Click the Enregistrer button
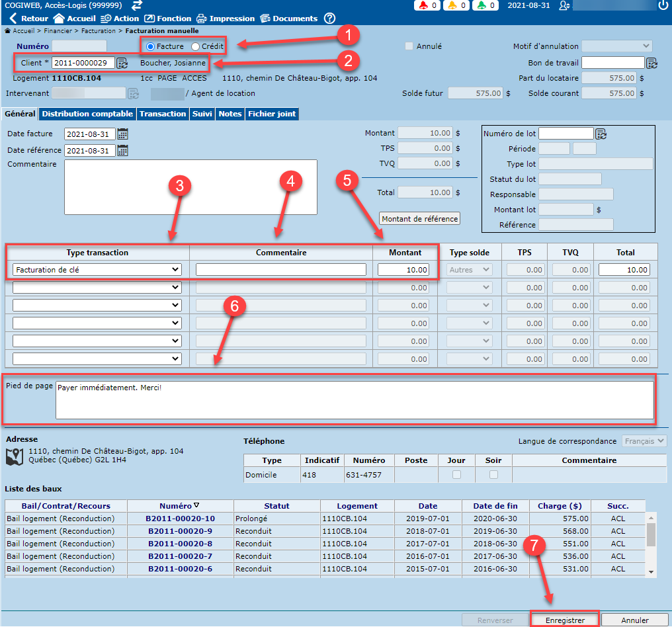Screen dimensions: 672x627 click(565, 620)
